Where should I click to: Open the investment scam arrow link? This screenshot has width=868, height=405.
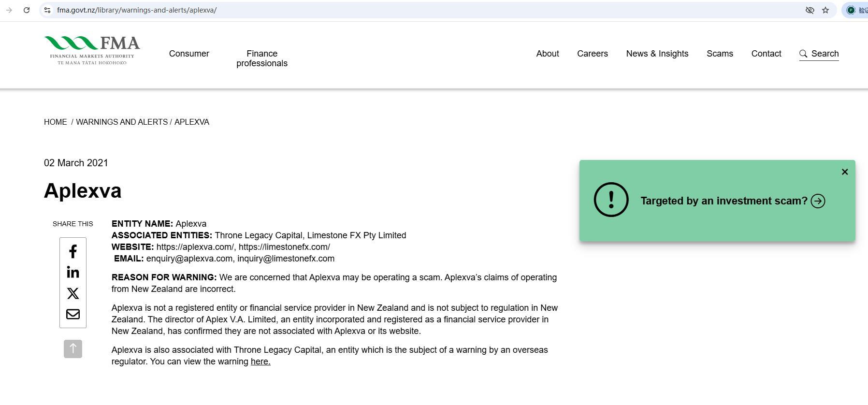click(818, 201)
